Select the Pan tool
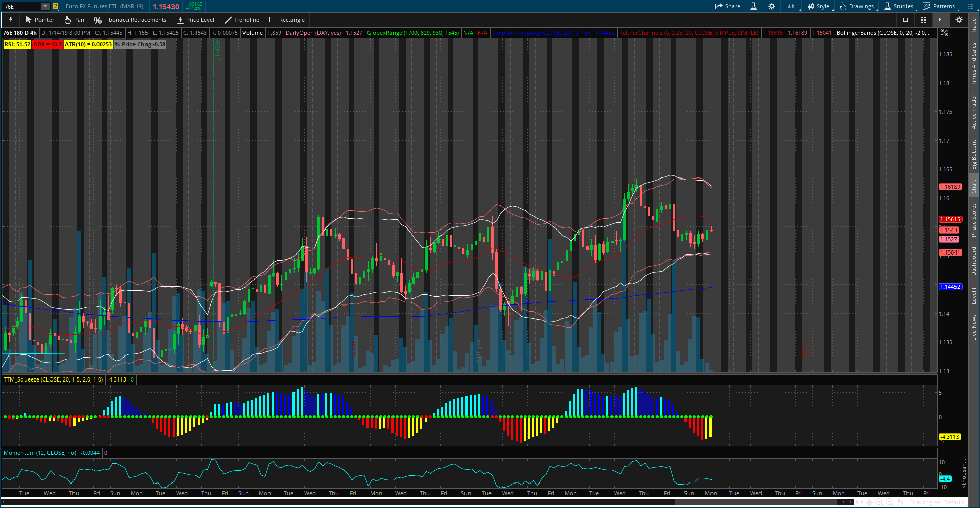The height and width of the screenshot is (508, 980). 74,20
